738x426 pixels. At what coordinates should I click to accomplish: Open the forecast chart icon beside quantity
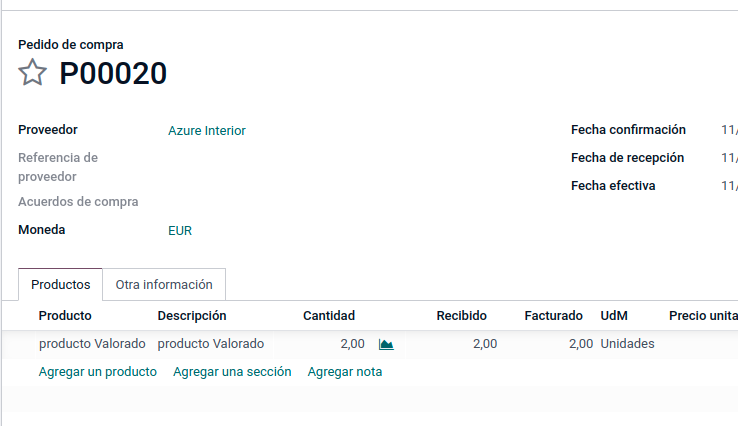(x=386, y=345)
